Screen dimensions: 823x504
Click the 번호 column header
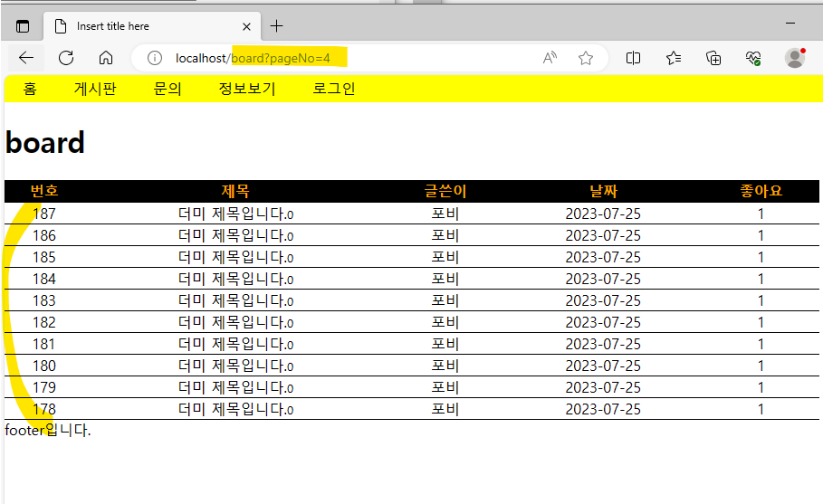[44, 191]
